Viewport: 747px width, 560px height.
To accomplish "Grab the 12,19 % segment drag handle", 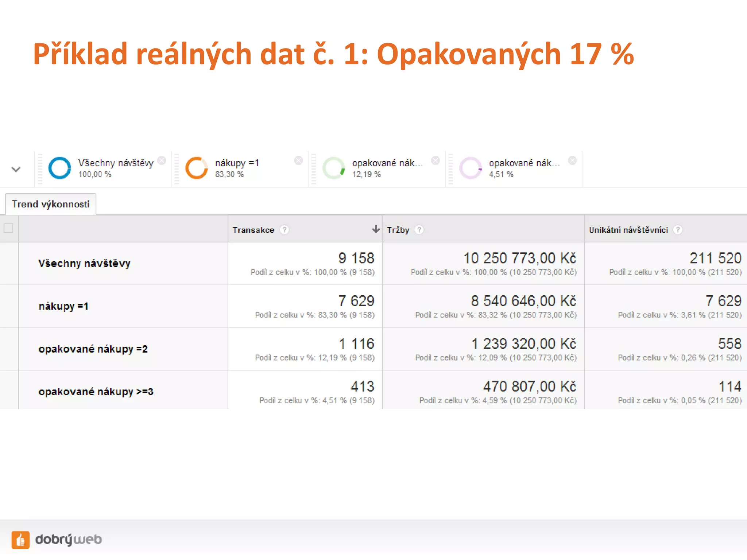I will click(314, 169).
